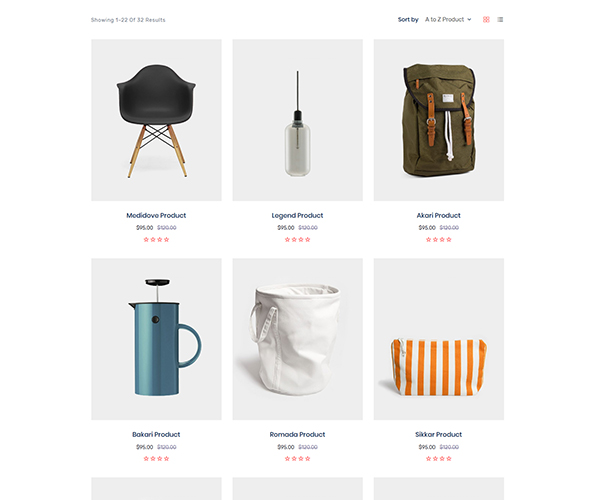Switch to list view layout icon

pyautogui.click(x=500, y=20)
